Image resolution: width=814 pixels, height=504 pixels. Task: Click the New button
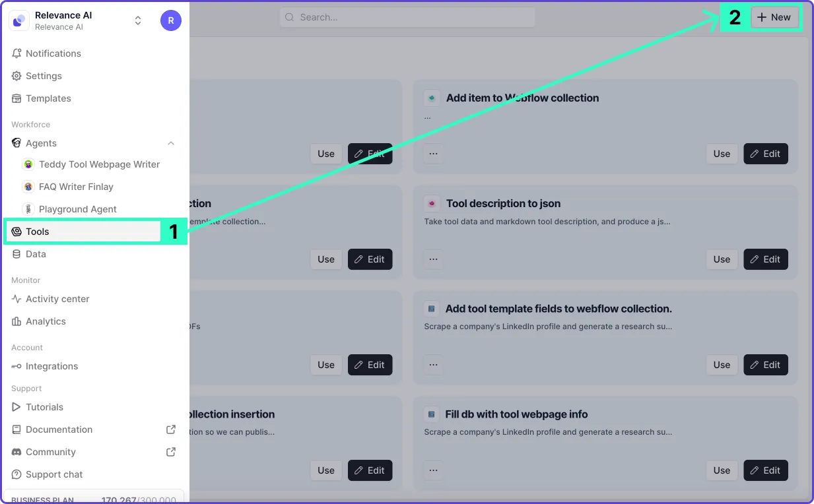pos(774,18)
